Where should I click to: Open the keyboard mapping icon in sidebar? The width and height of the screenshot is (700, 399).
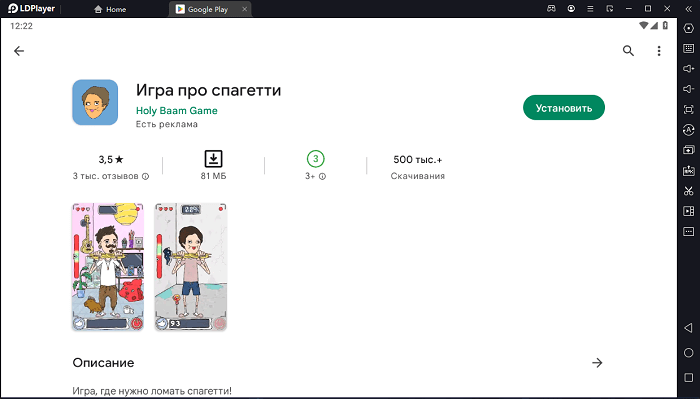pyautogui.click(x=688, y=48)
